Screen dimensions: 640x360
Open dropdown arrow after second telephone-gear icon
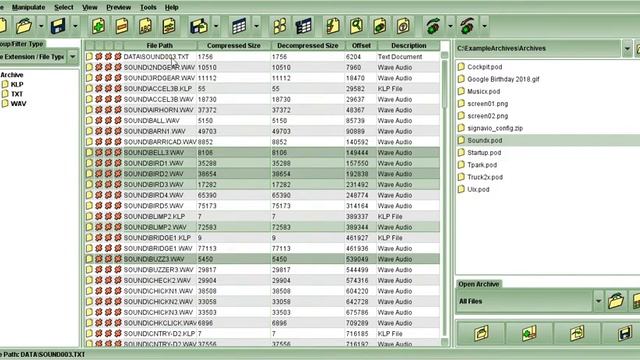[484, 26]
